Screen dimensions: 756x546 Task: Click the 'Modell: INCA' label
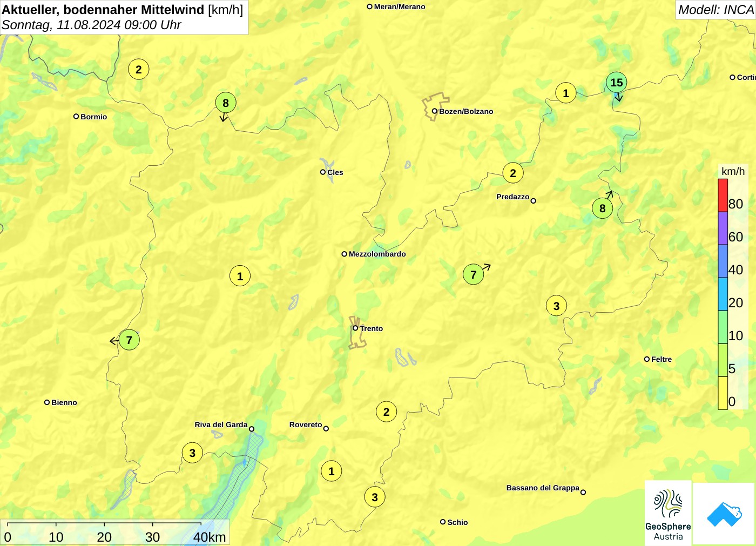click(716, 10)
